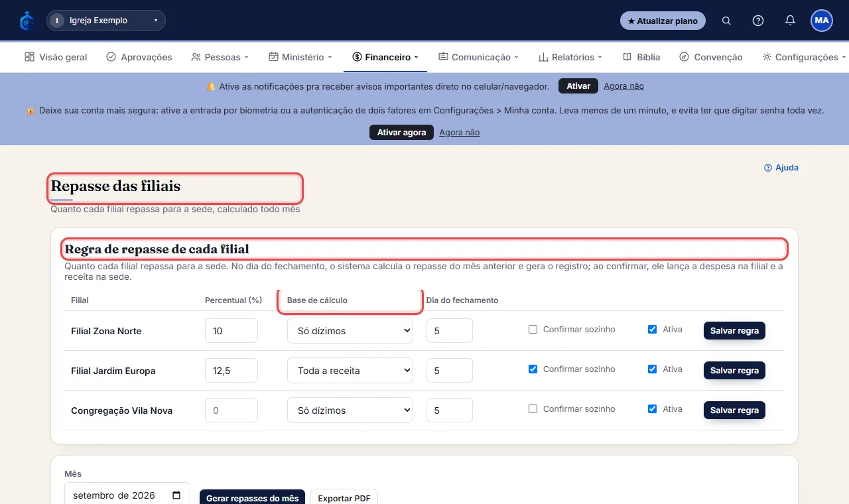This screenshot has width=849, height=504.
Task: Expand the Configurações menu
Action: click(805, 57)
